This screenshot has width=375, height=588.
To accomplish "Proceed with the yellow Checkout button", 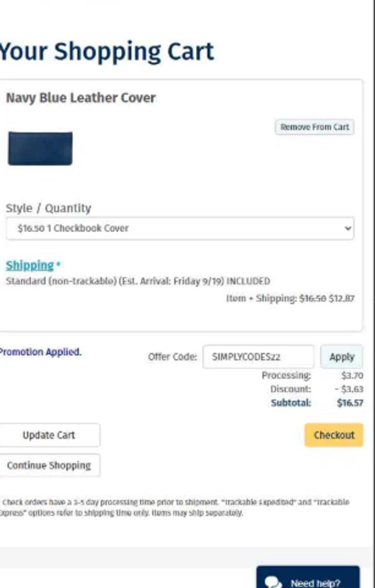I will [333, 435].
